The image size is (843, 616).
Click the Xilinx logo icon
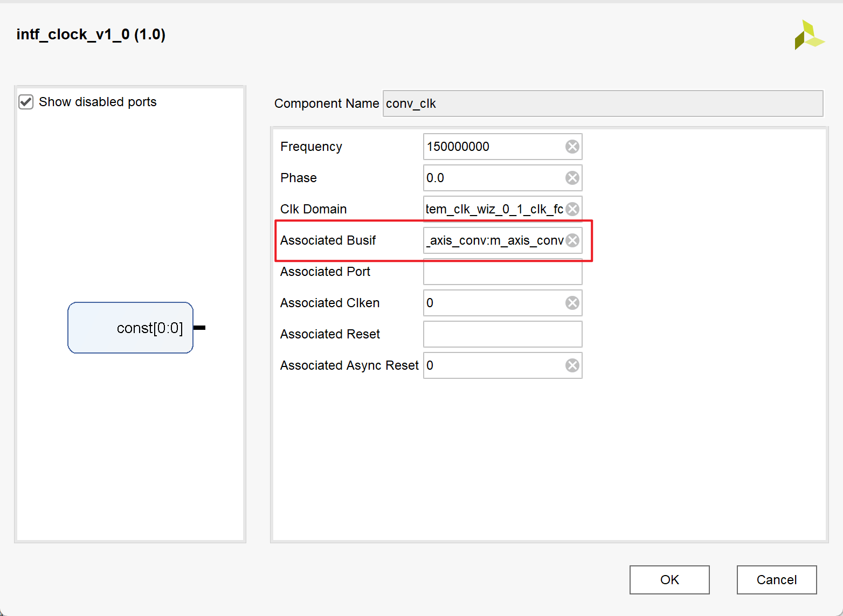[809, 35]
